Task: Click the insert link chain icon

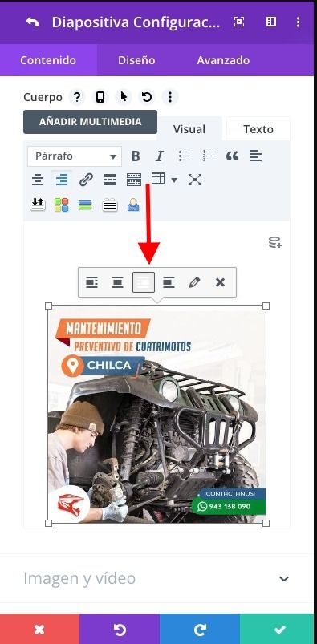Action: (86, 180)
